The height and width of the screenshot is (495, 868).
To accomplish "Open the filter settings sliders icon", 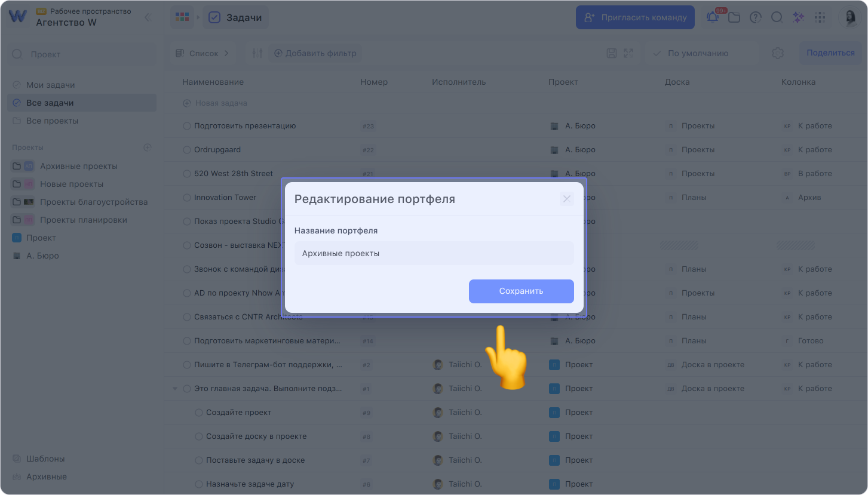I will click(x=257, y=53).
